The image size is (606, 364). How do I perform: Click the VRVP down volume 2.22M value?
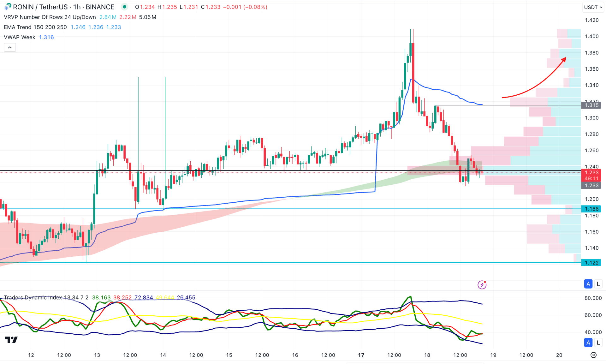click(128, 17)
